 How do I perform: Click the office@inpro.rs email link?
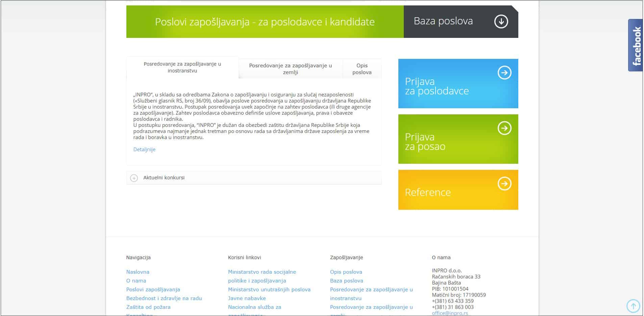[x=450, y=313]
